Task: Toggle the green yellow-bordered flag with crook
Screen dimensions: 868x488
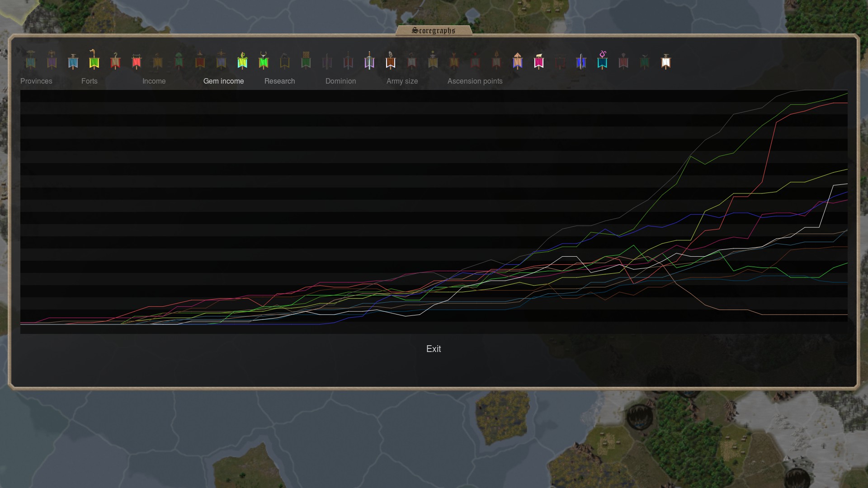Action: tap(94, 59)
